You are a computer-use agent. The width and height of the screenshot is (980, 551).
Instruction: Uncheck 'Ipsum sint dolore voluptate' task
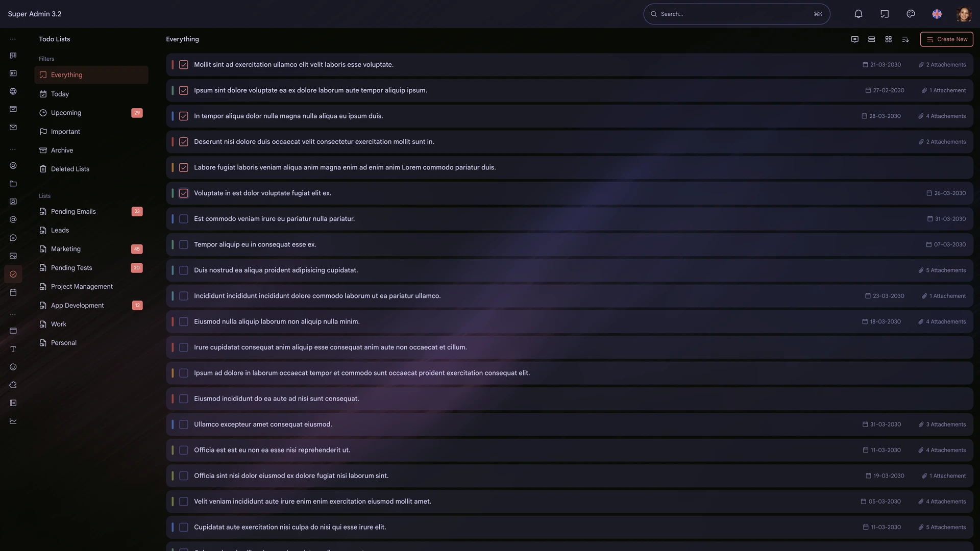[184, 90]
